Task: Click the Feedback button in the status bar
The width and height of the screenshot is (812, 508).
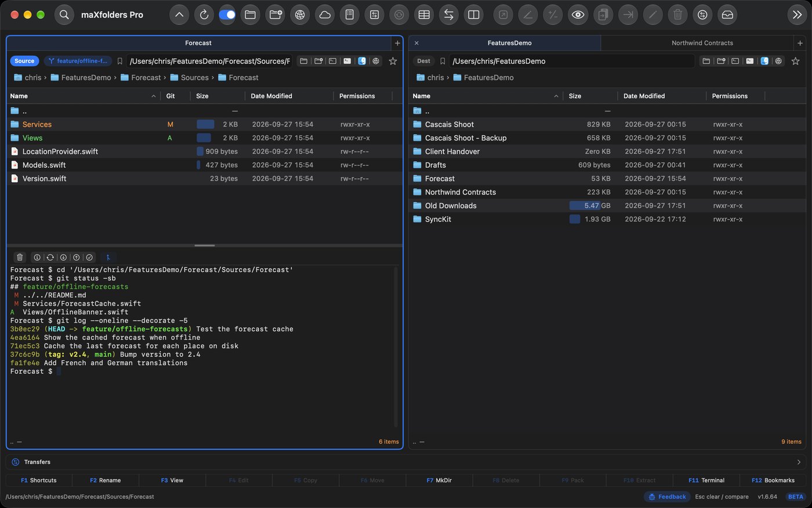Action: pos(667,496)
